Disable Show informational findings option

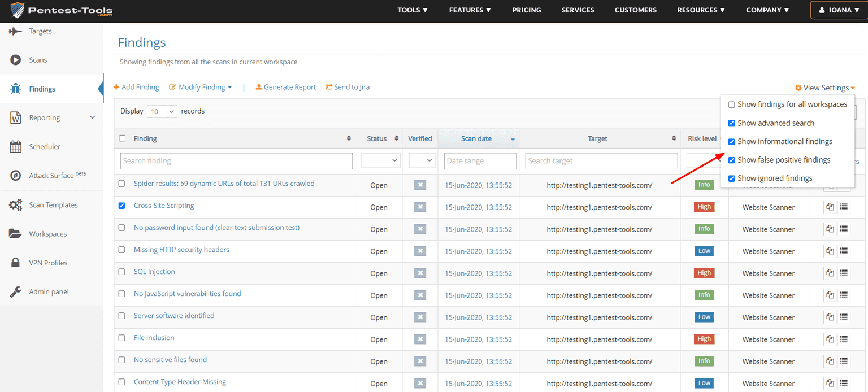[x=731, y=142]
